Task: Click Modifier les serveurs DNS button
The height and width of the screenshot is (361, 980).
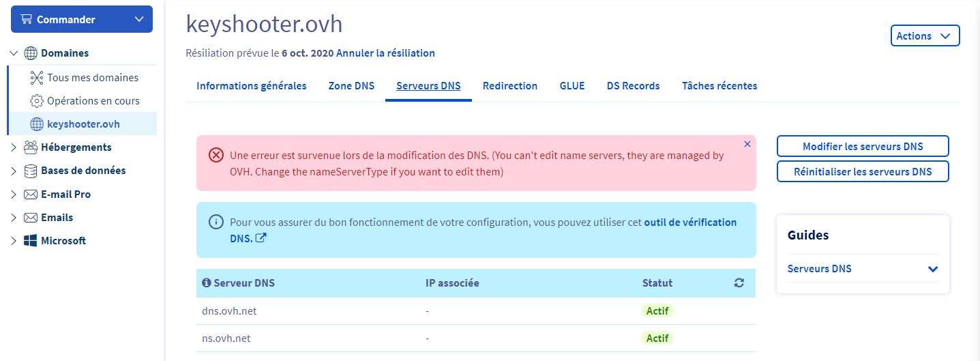Action: coord(863,147)
